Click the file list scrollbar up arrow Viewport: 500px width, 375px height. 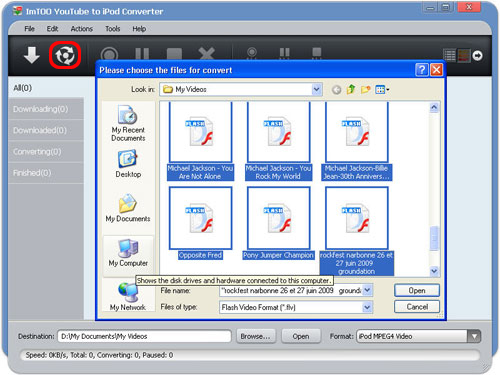pyautogui.click(x=434, y=107)
